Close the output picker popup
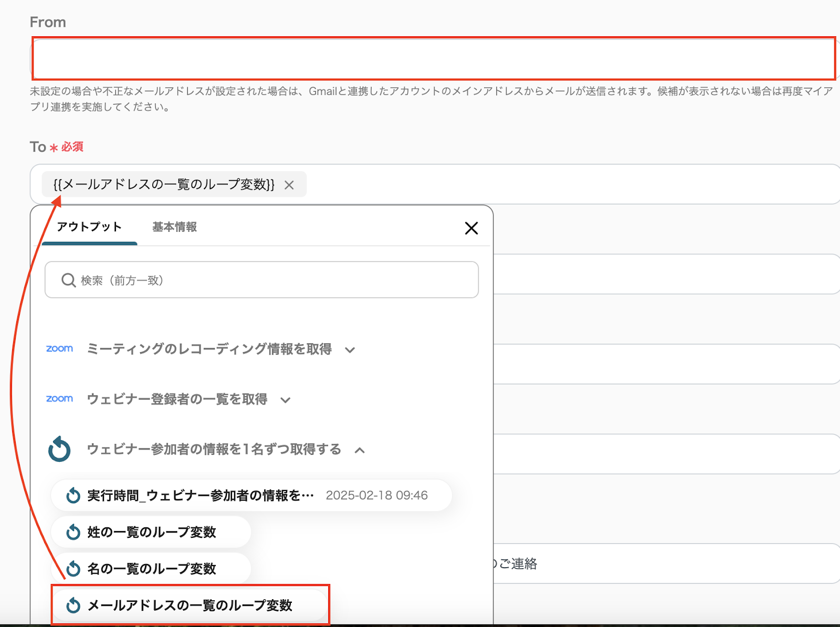 pyautogui.click(x=471, y=228)
